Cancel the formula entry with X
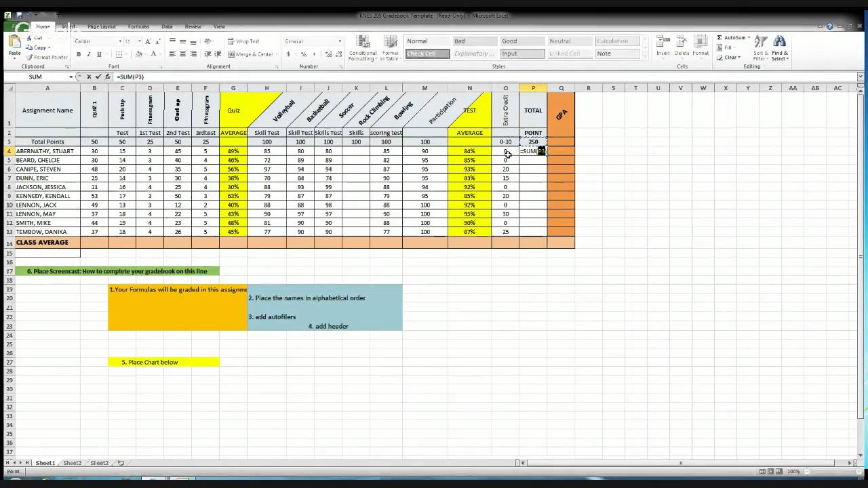 coord(89,77)
